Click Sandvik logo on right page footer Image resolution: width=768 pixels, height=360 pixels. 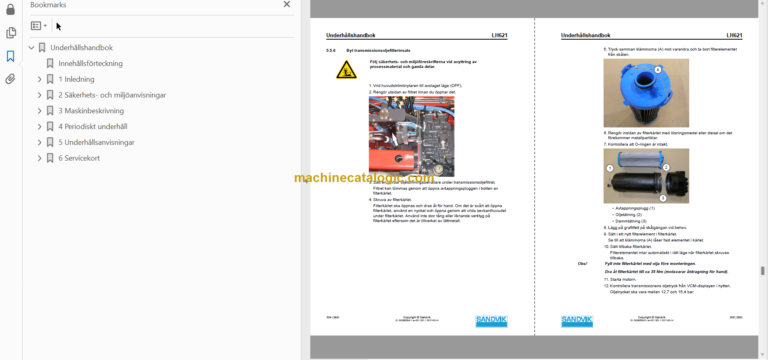(x=577, y=321)
